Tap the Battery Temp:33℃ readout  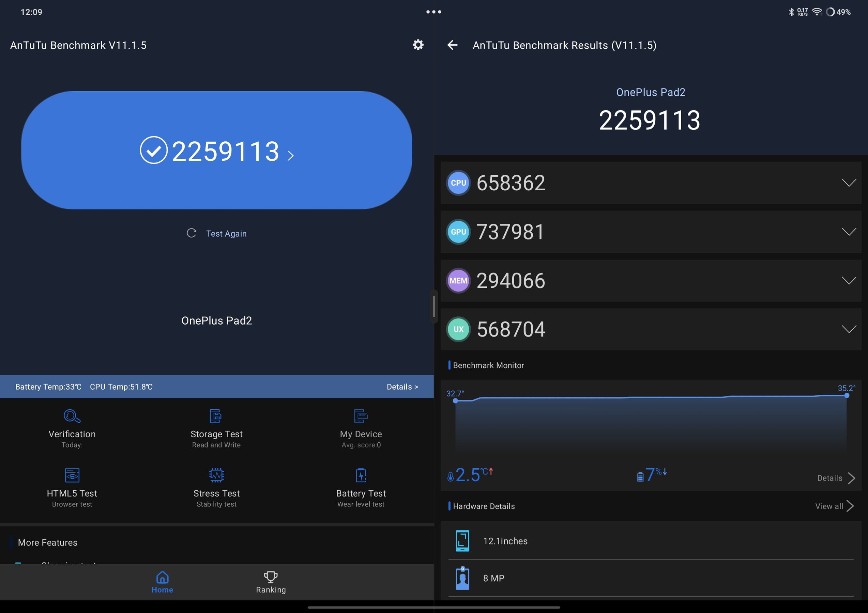(48, 387)
